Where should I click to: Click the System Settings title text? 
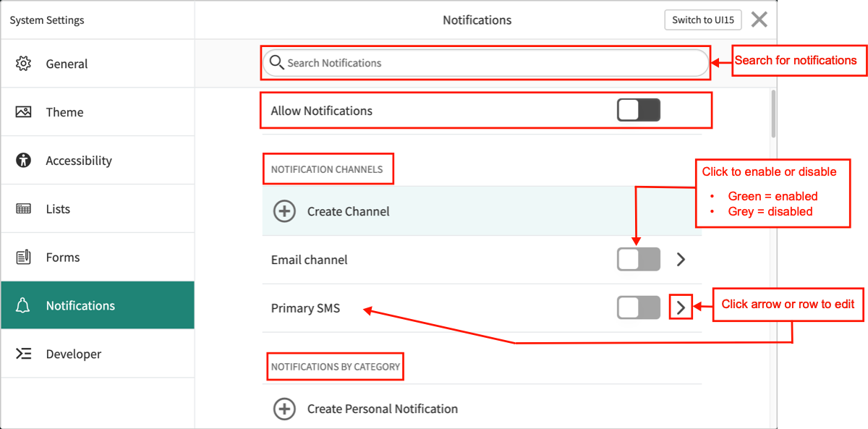click(47, 20)
